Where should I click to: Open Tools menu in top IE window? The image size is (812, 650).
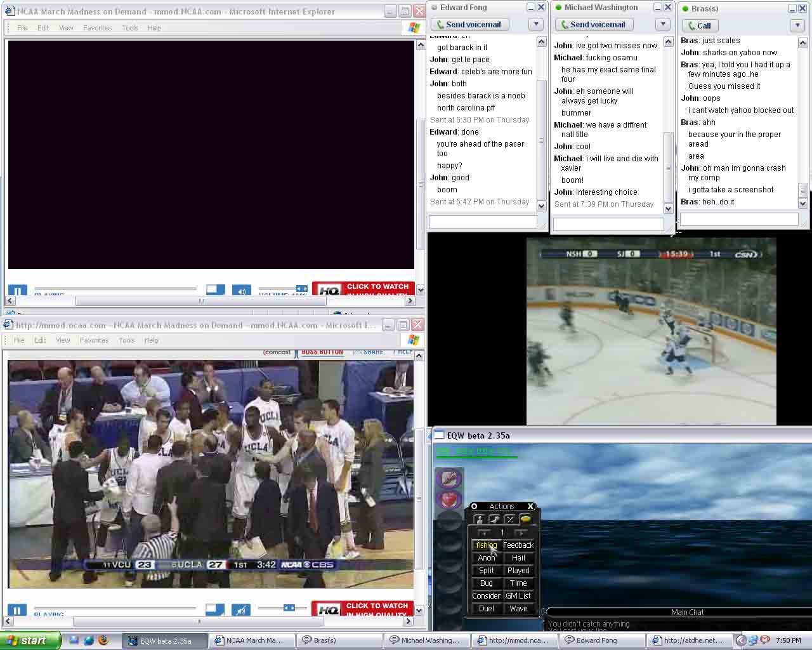click(x=130, y=28)
